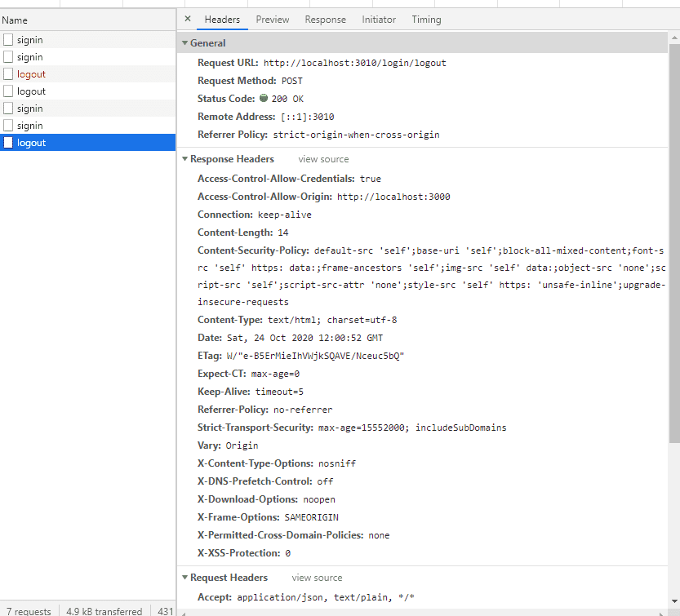Select the third signin request

(87, 109)
